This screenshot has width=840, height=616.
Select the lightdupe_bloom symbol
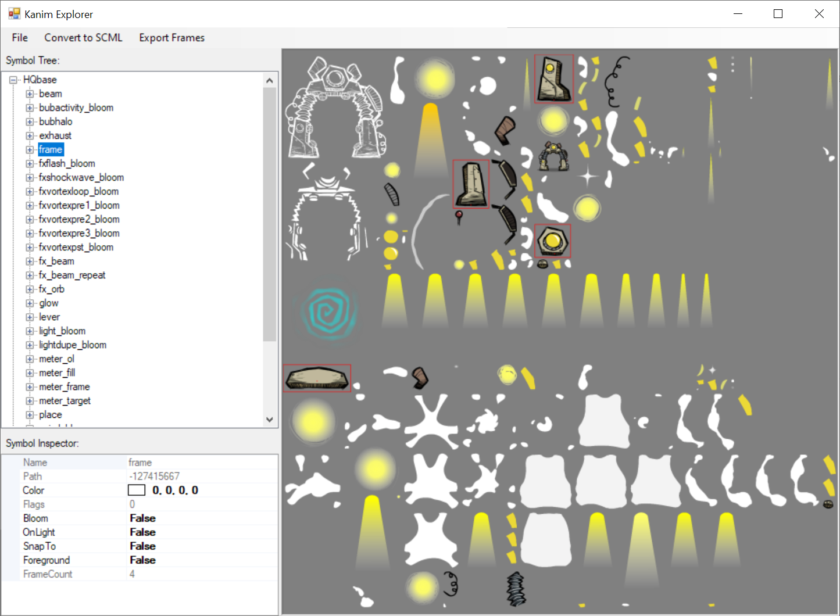pyautogui.click(x=73, y=345)
